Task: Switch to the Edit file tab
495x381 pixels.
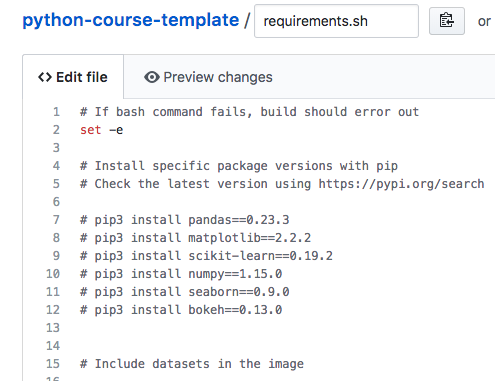Action: (73, 77)
